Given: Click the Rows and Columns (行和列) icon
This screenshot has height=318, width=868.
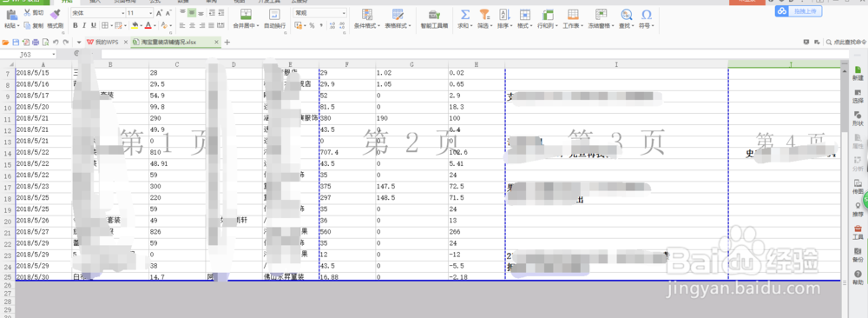Looking at the screenshot, I should point(548,14).
